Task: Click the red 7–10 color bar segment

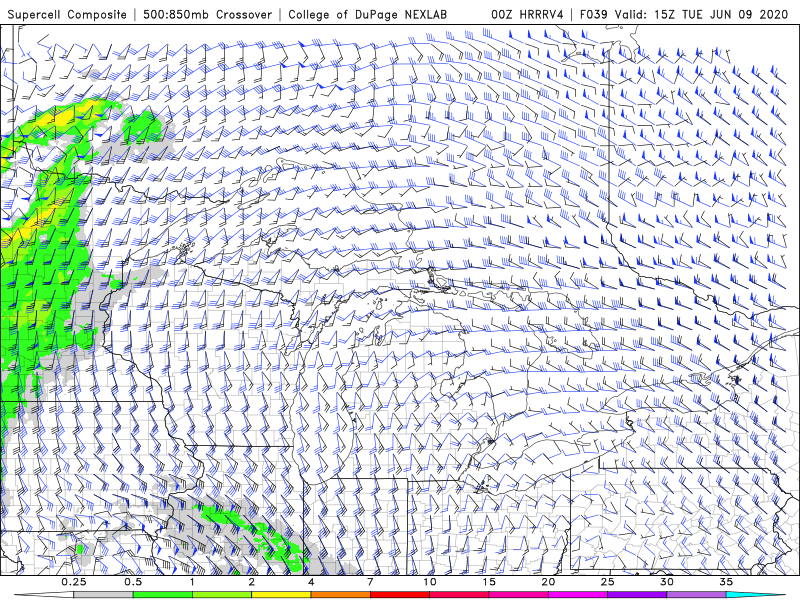Action: pos(400,595)
